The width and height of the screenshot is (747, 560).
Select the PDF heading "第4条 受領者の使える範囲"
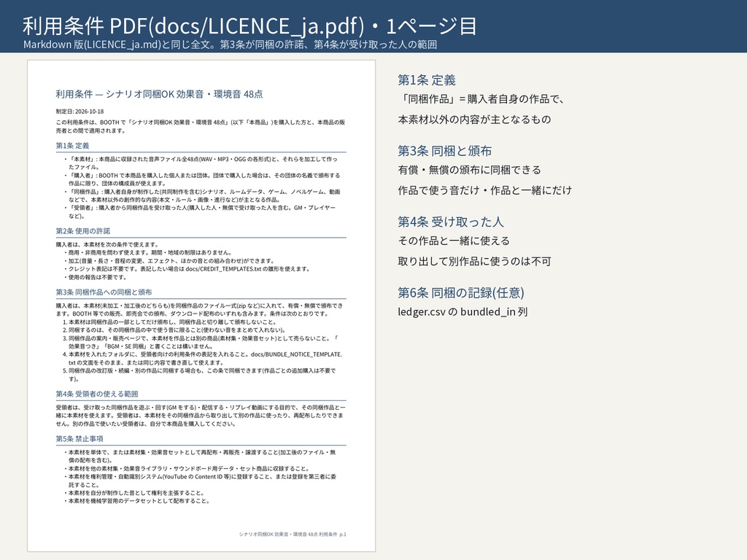coord(97,394)
